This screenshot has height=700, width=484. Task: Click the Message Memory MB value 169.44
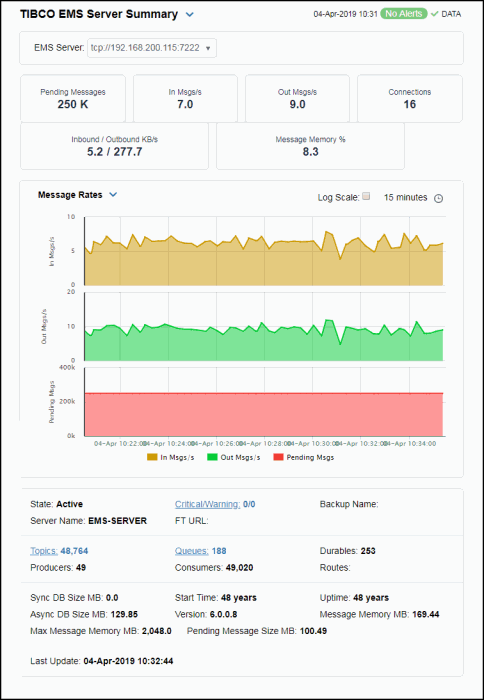(426, 615)
